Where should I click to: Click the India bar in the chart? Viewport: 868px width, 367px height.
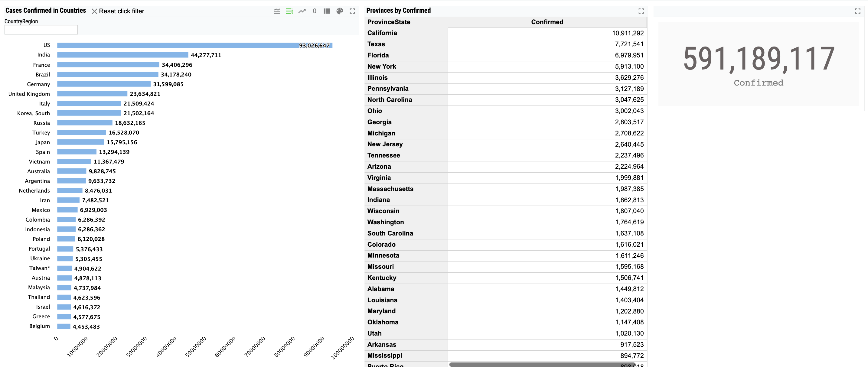click(123, 55)
